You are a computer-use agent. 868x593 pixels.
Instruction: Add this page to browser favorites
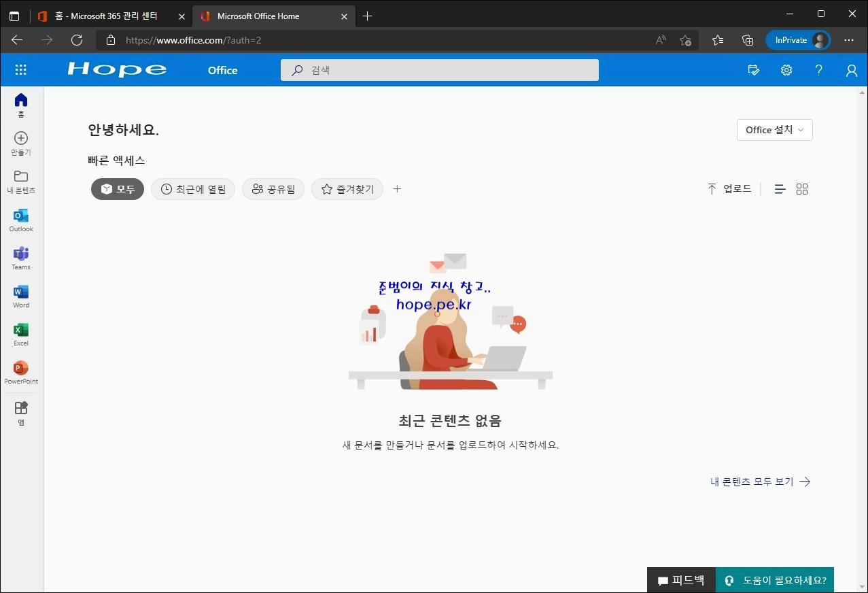(685, 40)
